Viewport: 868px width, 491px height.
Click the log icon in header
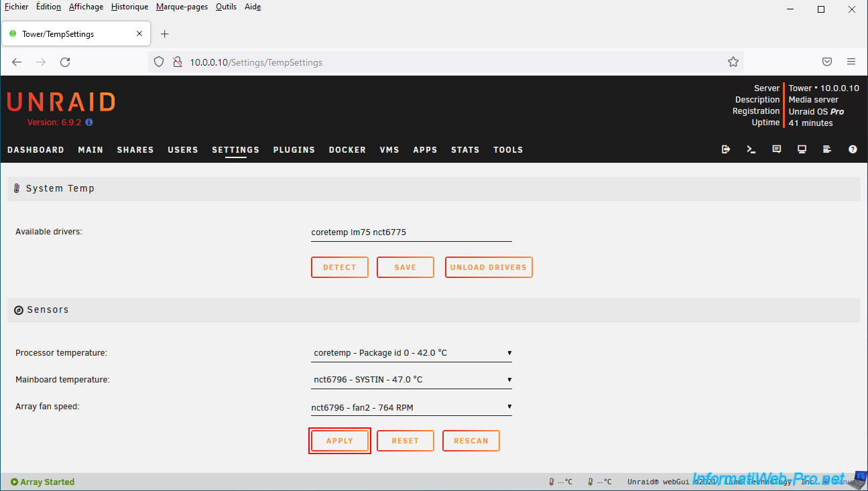(827, 149)
